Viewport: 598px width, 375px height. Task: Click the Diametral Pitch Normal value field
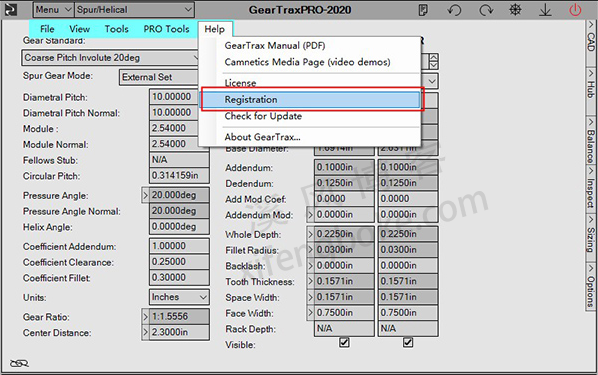[x=174, y=113]
